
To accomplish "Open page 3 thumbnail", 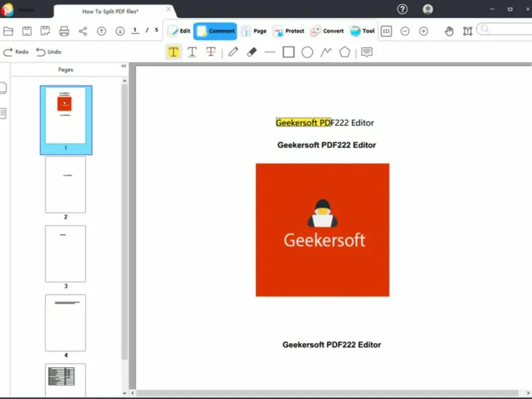I will (65, 254).
